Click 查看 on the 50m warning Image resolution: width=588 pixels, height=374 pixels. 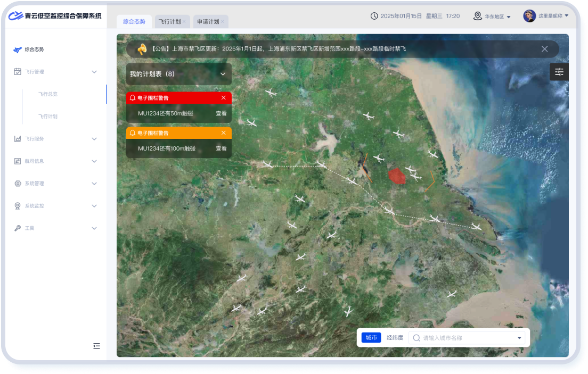tap(221, 113)
